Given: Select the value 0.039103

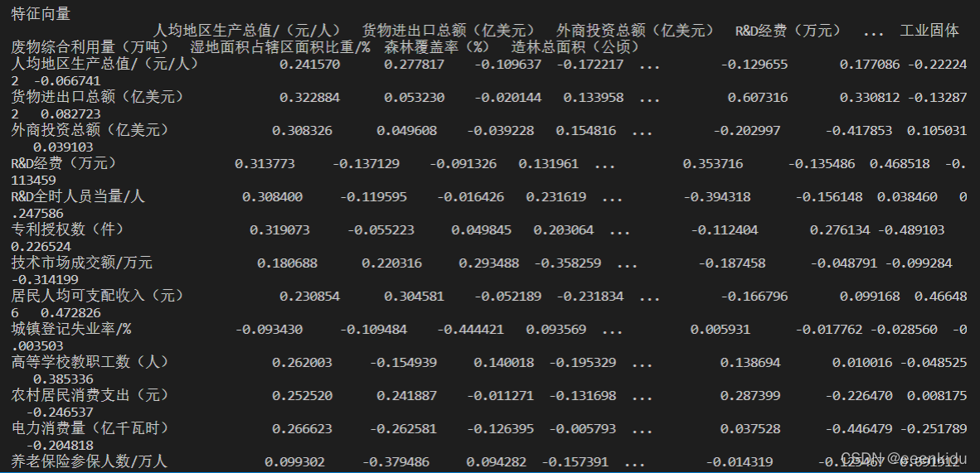Looking at the screenshot, I should [63, 147].
